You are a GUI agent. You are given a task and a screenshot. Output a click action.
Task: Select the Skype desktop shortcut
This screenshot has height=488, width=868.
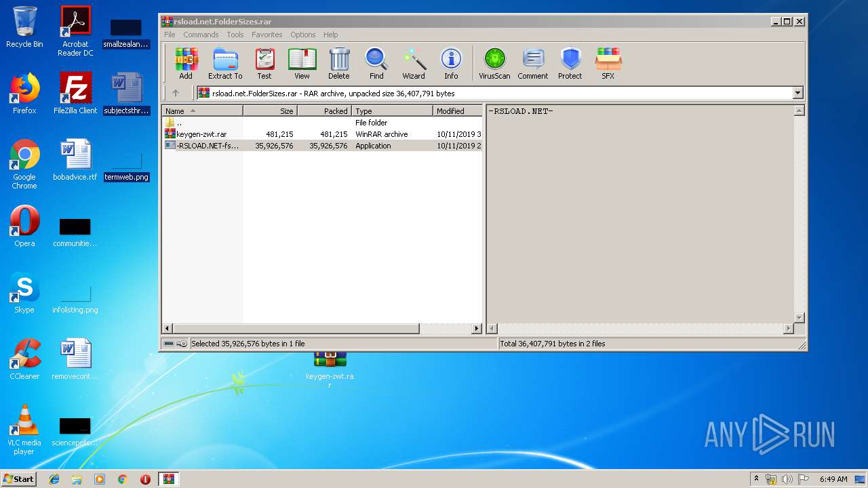click(24, 293)
